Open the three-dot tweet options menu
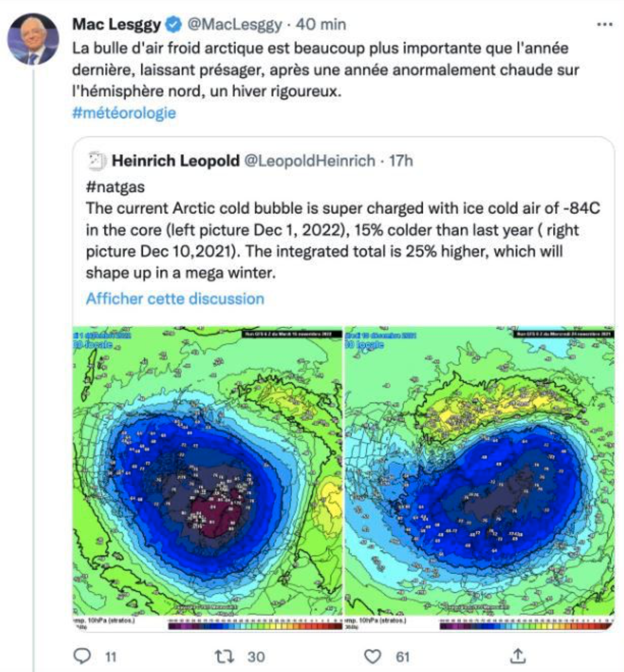 click(x=604, y=24)
